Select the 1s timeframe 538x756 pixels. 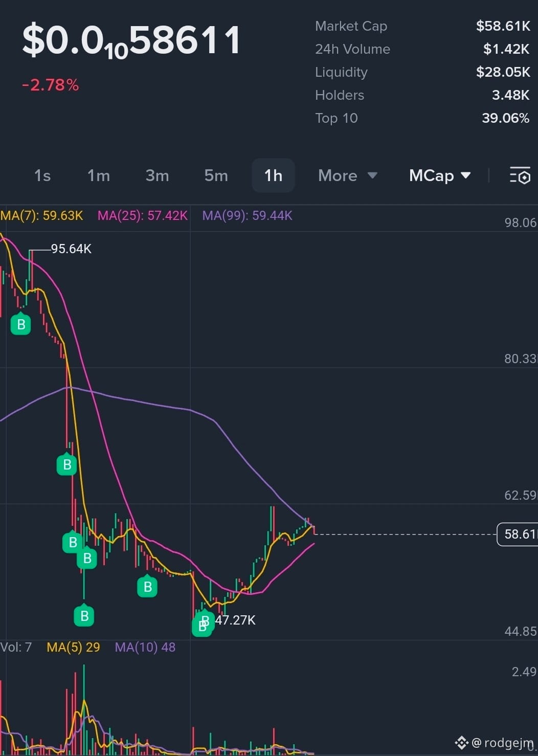[42, 175]
